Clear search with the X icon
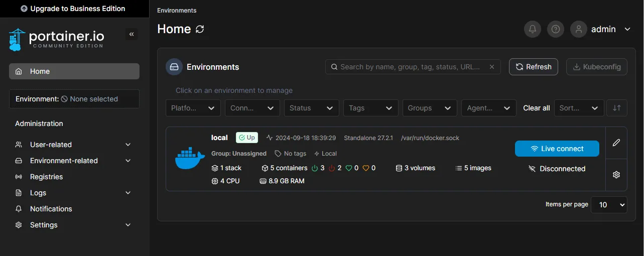Screen dimensions: 644x256 492,67
